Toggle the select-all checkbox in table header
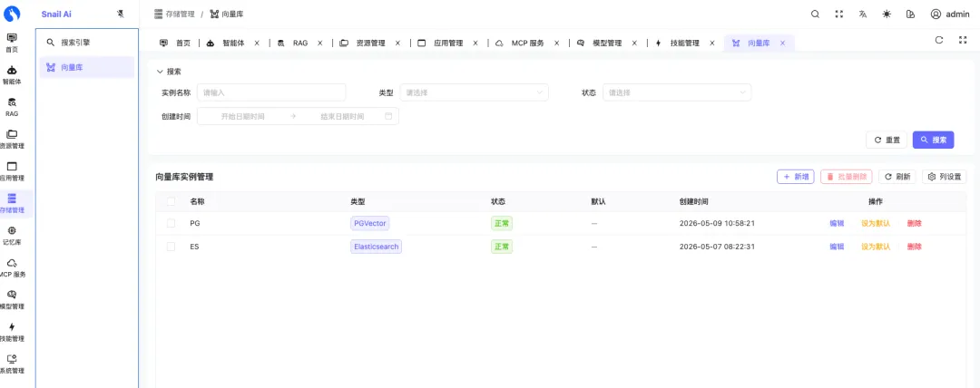 [171, 202]
